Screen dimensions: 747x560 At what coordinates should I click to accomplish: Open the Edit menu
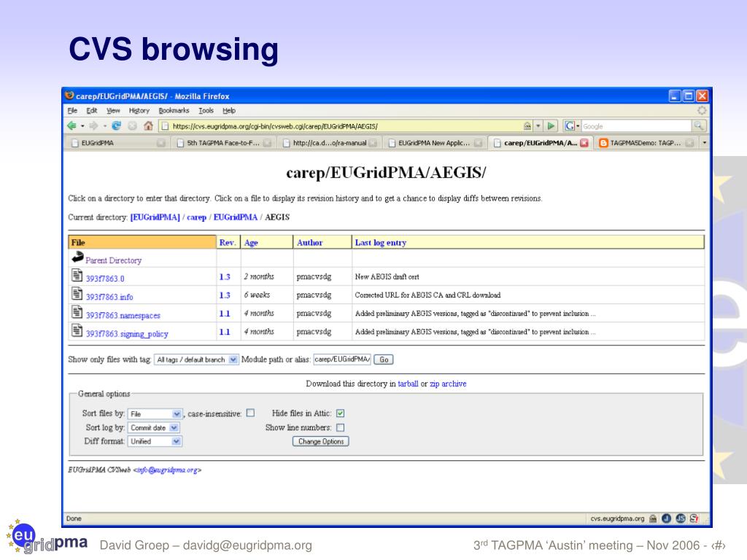tap(91, 111)
